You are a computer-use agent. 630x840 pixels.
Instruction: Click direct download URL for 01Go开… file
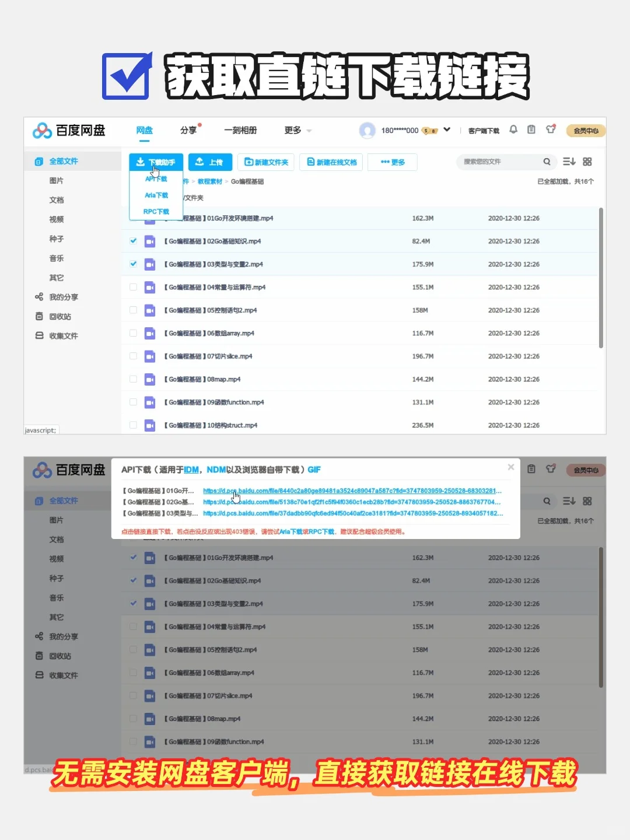(352, 491)
